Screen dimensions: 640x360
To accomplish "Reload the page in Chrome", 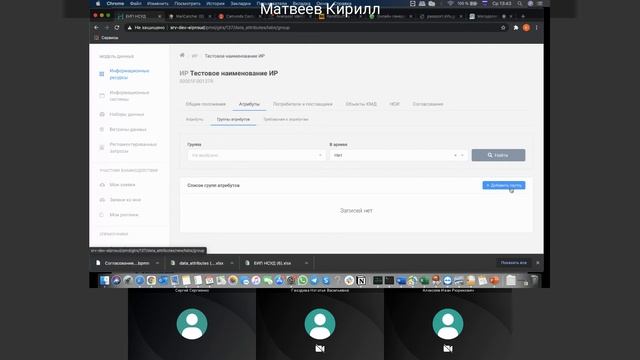I will coord(117,27).
